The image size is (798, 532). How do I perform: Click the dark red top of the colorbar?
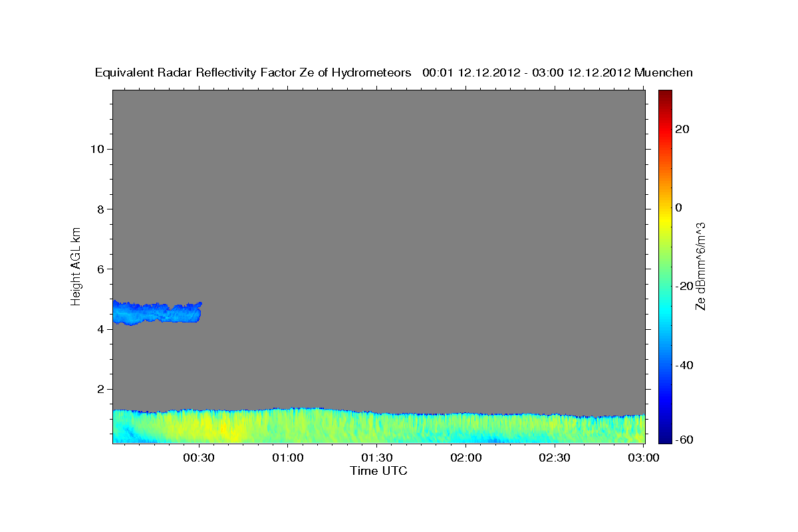[x=665, y=96]
